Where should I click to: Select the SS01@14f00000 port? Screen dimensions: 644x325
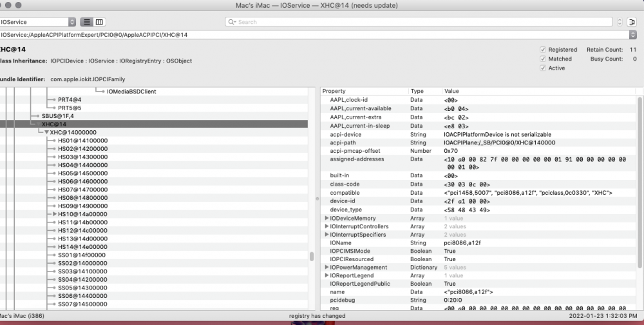(x=82, y=255)
